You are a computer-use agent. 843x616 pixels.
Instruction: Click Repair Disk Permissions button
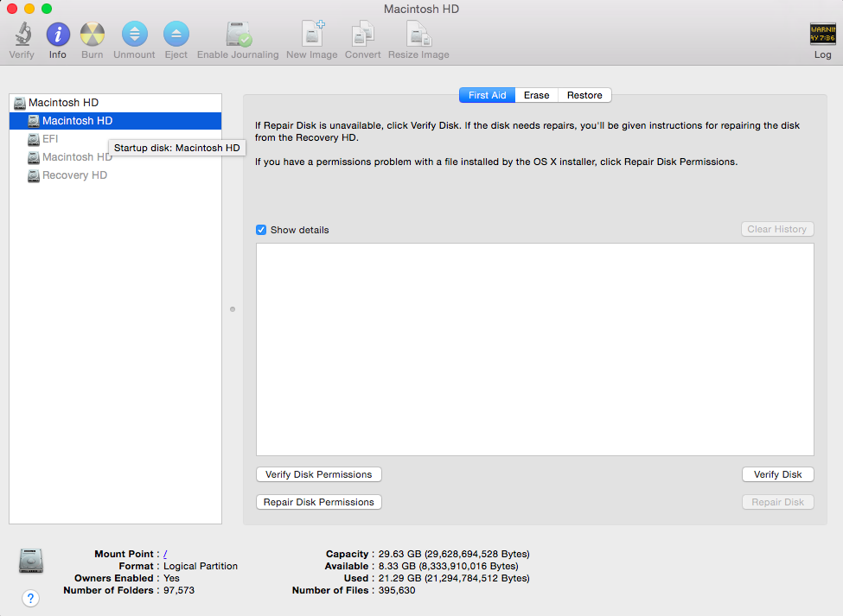(x=319, y=502)
